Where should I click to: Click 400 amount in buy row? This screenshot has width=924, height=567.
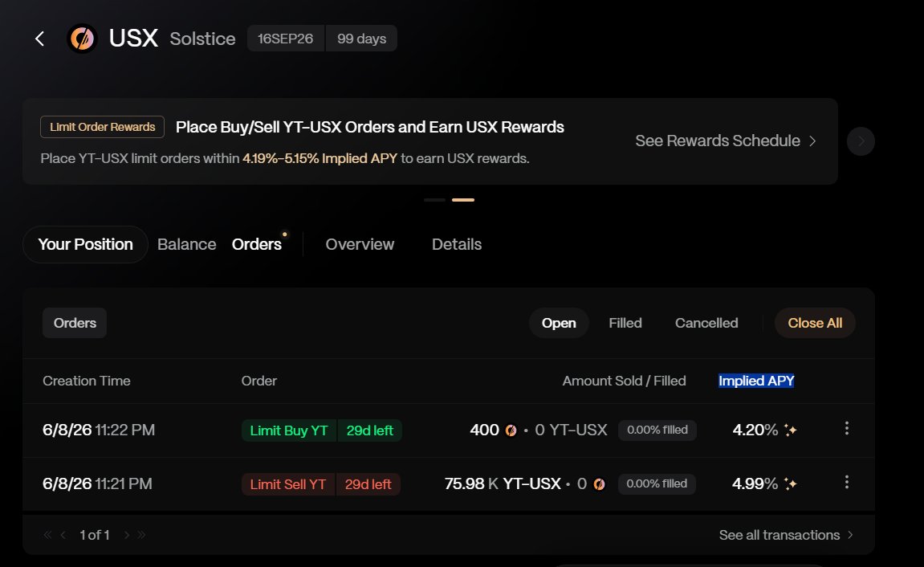click(484, 430)
